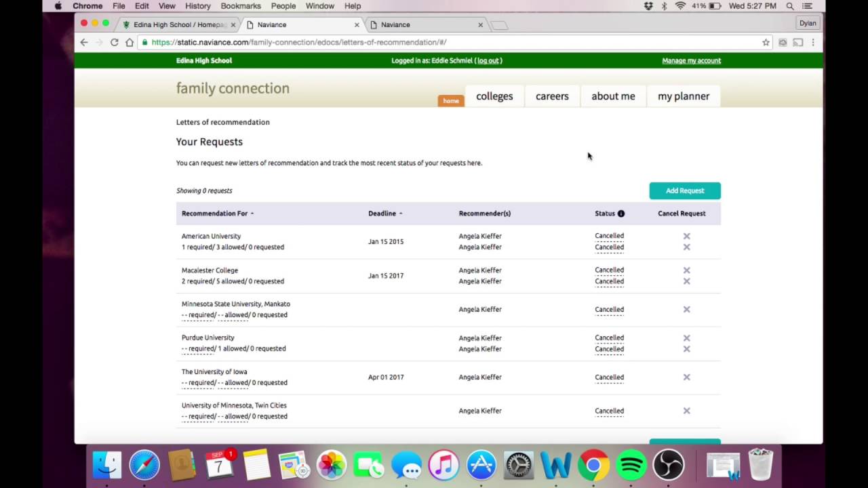Reload the Naviance page
This screenshot has height=488, width=868.
coord(115,42)
